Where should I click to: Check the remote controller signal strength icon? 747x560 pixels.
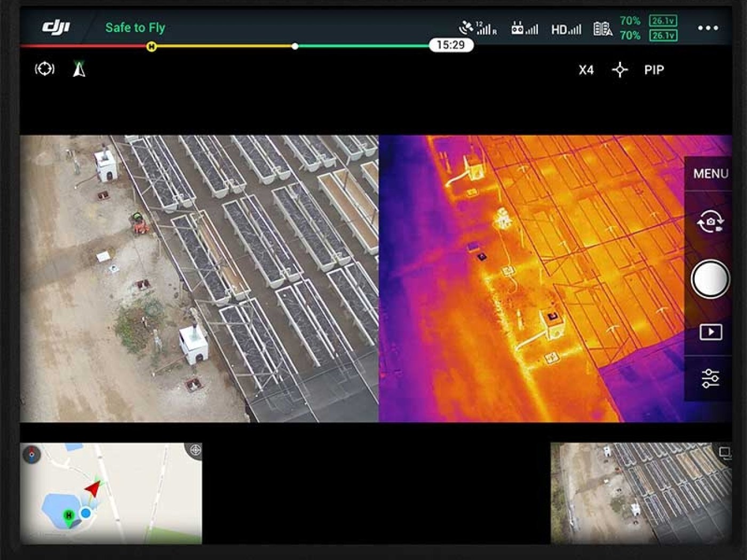pyautogui.click(x=525, y=27)
